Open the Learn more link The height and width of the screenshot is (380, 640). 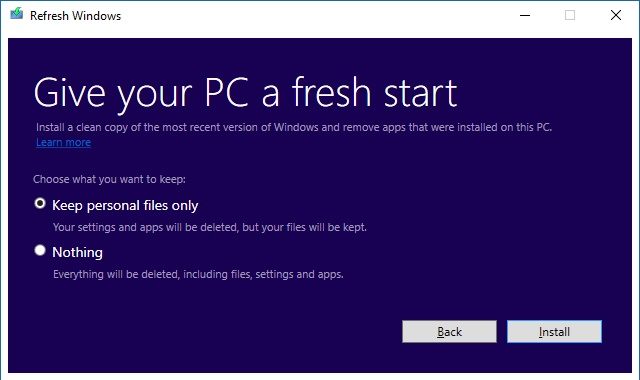[x=63, y=142]
